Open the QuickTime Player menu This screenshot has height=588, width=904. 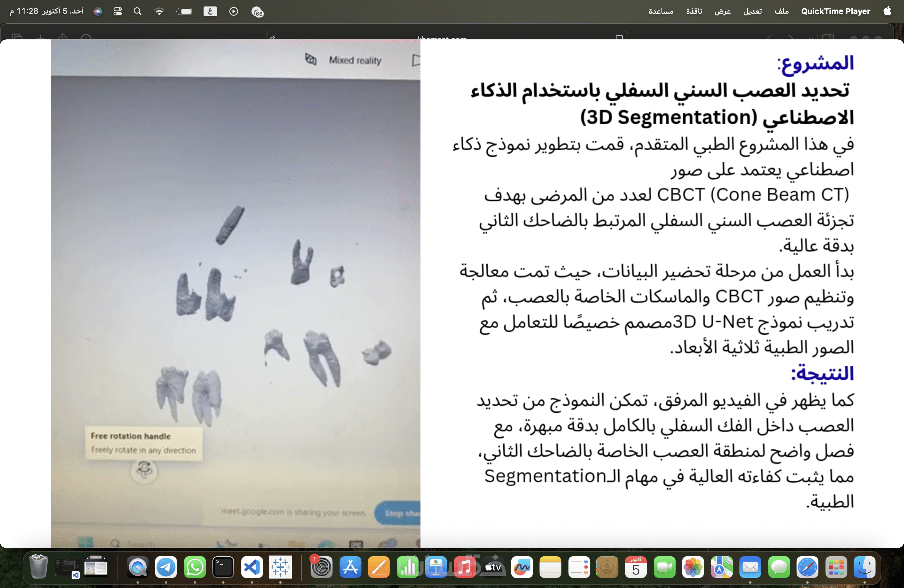(835, 11)
